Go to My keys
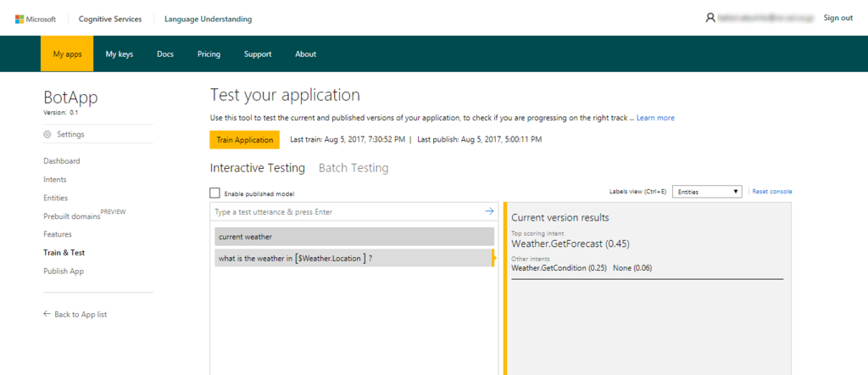868x375 pixels. [120, 53]
